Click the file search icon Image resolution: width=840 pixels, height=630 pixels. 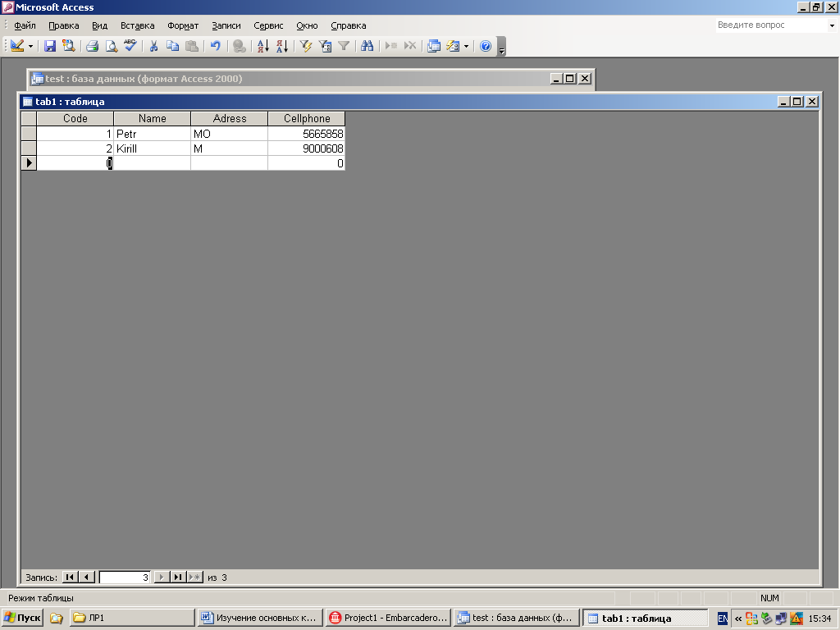[x=69, y=46]
